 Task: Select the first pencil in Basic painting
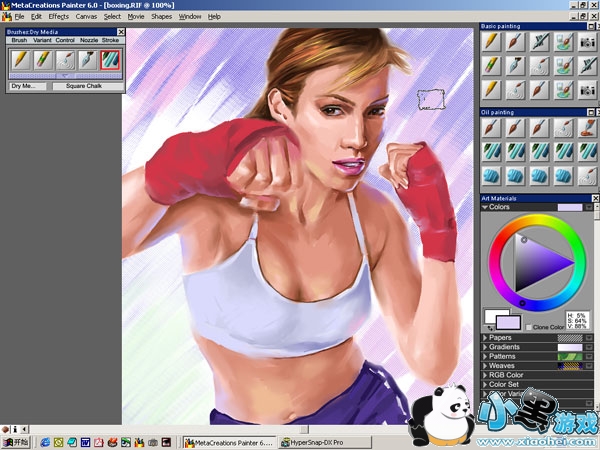click(x=490, y=41)
